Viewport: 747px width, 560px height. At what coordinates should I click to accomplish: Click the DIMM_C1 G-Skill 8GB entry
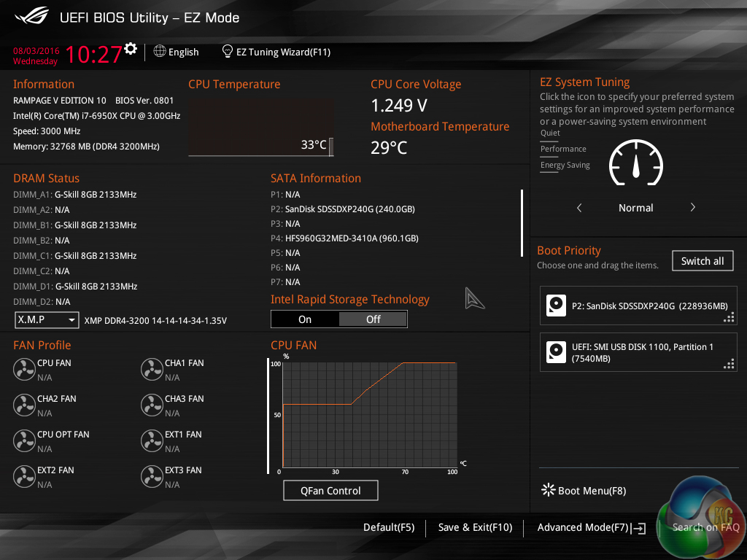75,256
